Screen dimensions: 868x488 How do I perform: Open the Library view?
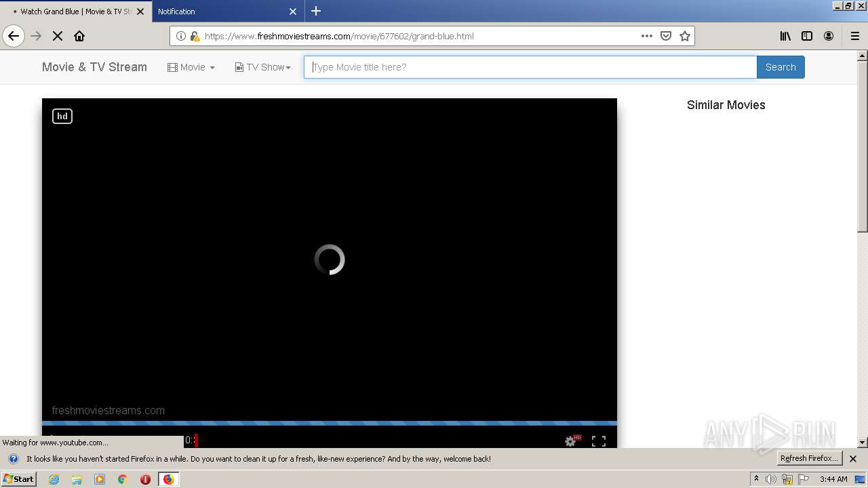tap(785, 36)
